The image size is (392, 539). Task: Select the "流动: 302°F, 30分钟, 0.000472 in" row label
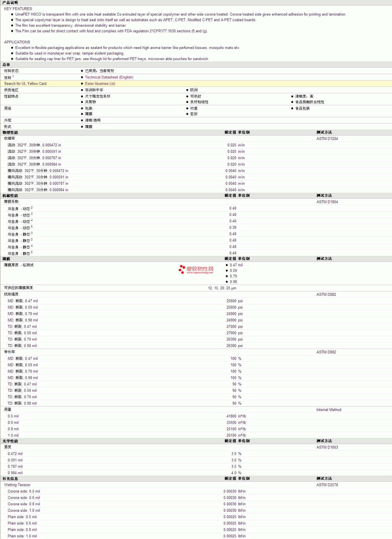[34, 145]
